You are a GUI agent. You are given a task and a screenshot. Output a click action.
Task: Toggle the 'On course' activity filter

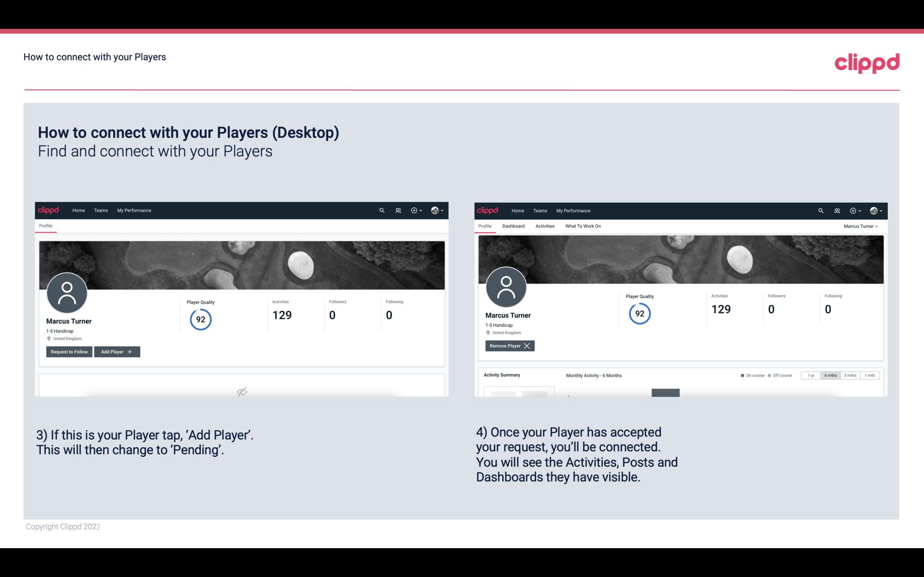(x=749, y=375)
